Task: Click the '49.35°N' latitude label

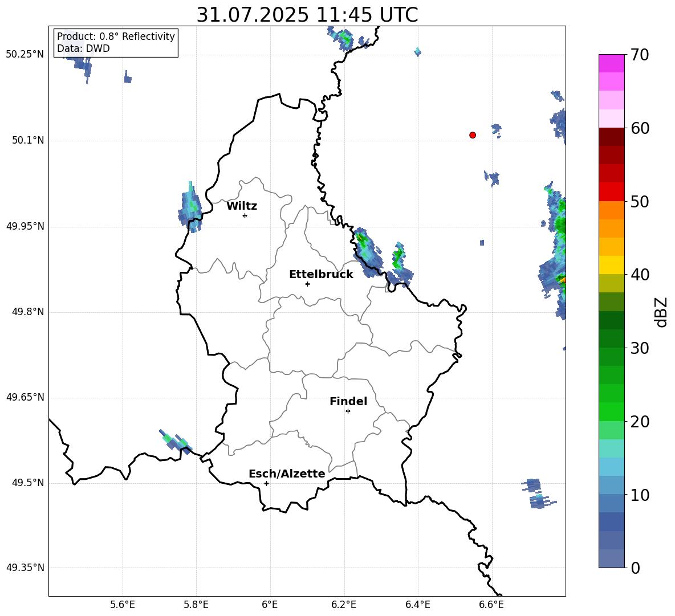Action: pos(25,568)
